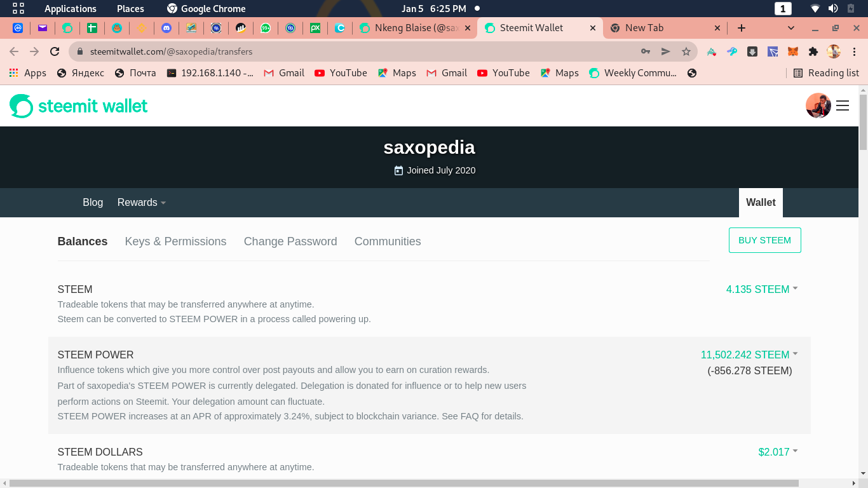The height and width of the screenshot is (488, 868).
Task: Click the horizontal page scrollbar
Action: coord(403,484)
